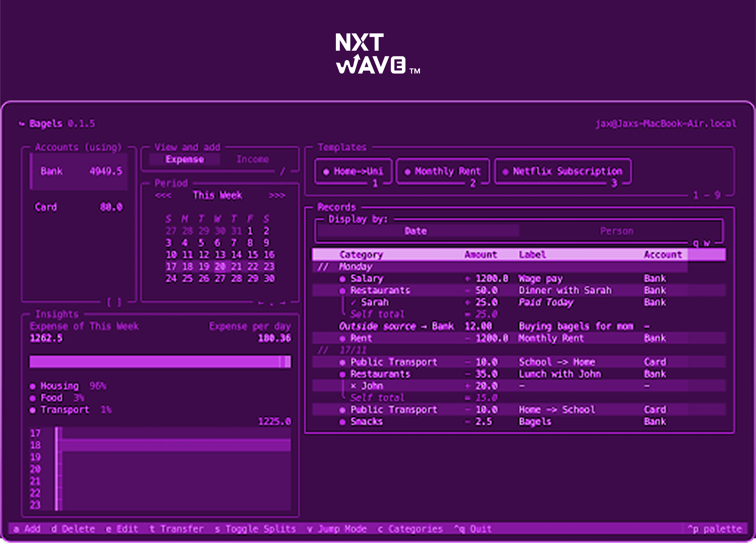Click the Snacks category dot icon
Screen dimensions: 756x543
[342, 422]
